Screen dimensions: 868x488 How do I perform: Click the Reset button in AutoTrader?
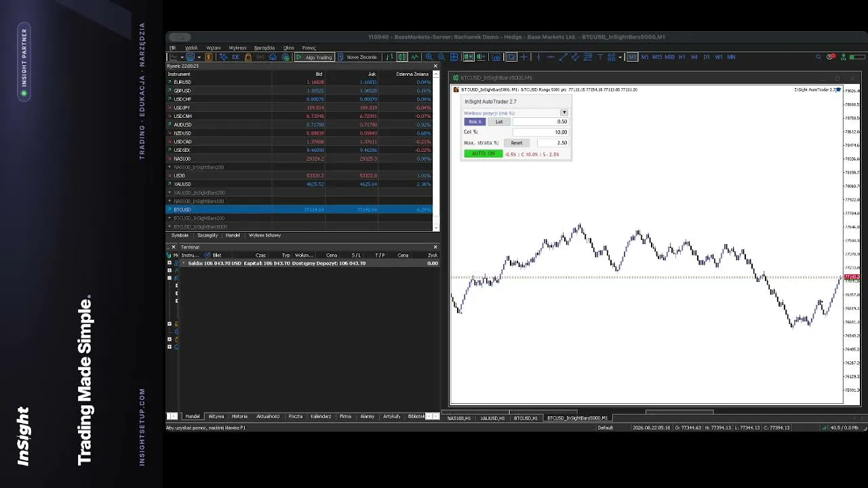tap(517, 143)
